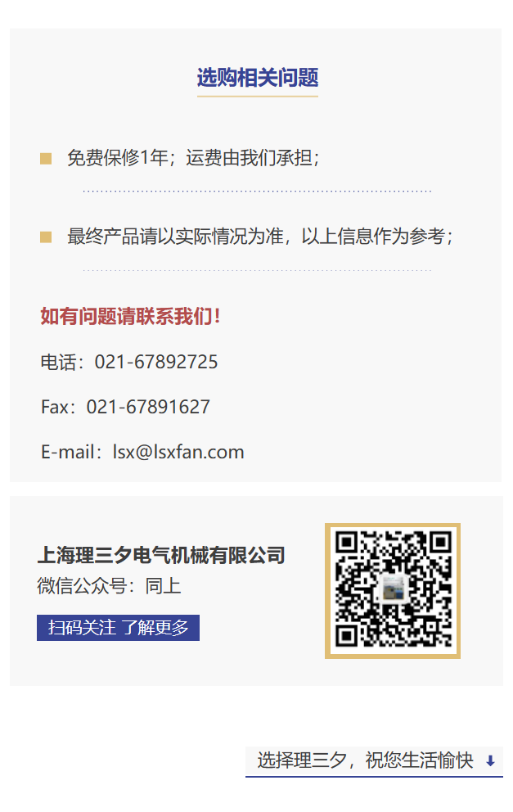Click the WeChat QR code image
The height and width of the screenshot is (812, 513).
pyautogui.click(x=393, y=591)
